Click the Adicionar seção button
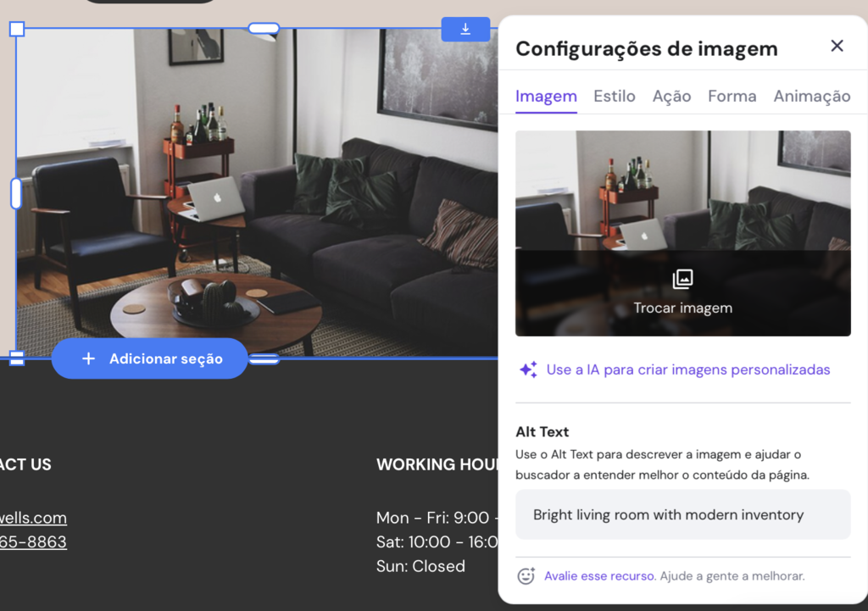This screenshot has width=868, height=611. [x=149, y=358]
